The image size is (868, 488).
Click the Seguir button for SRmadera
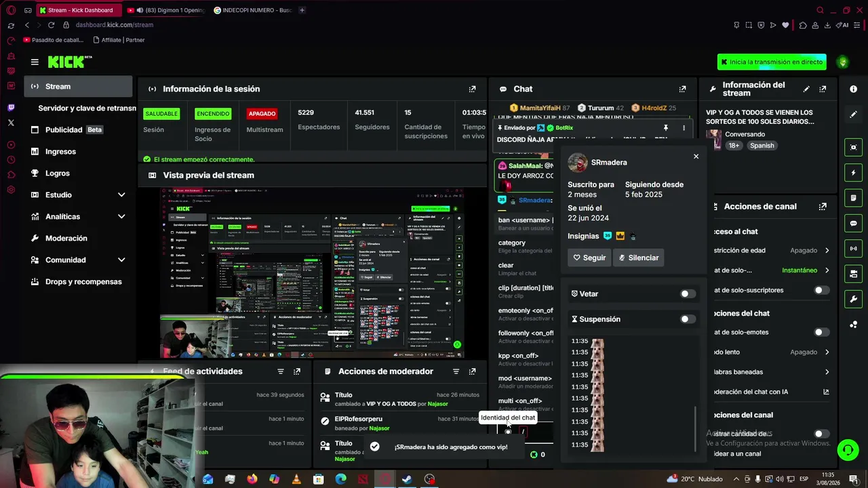click(589, 258)
